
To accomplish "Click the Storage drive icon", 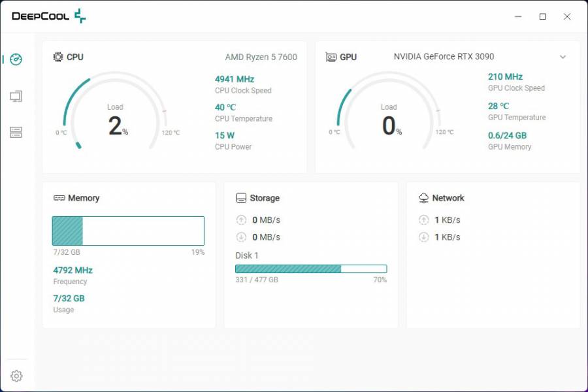I will 241,198.
